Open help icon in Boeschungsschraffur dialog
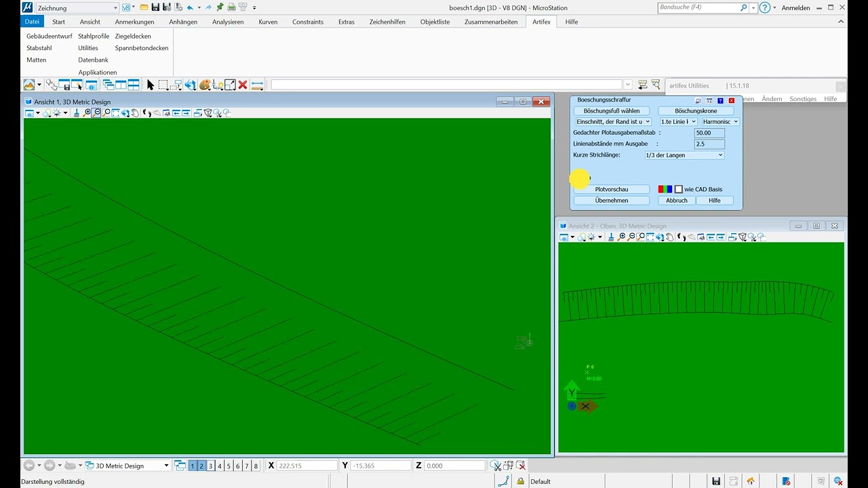 tap(720, 100)
